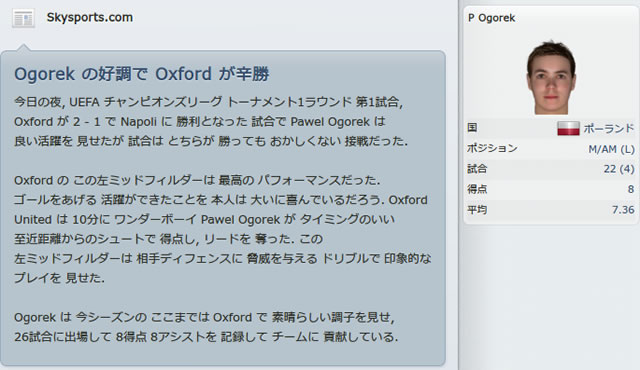This screenshot has width=640, height=370.
Task: Click the 試合 row label
Action: click(477, 168)
